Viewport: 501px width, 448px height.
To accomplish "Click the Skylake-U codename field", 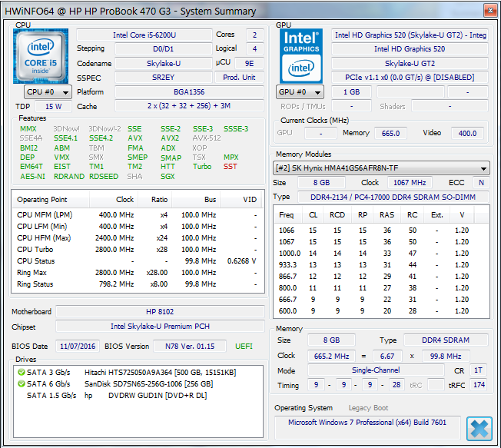I will (164, 64).
